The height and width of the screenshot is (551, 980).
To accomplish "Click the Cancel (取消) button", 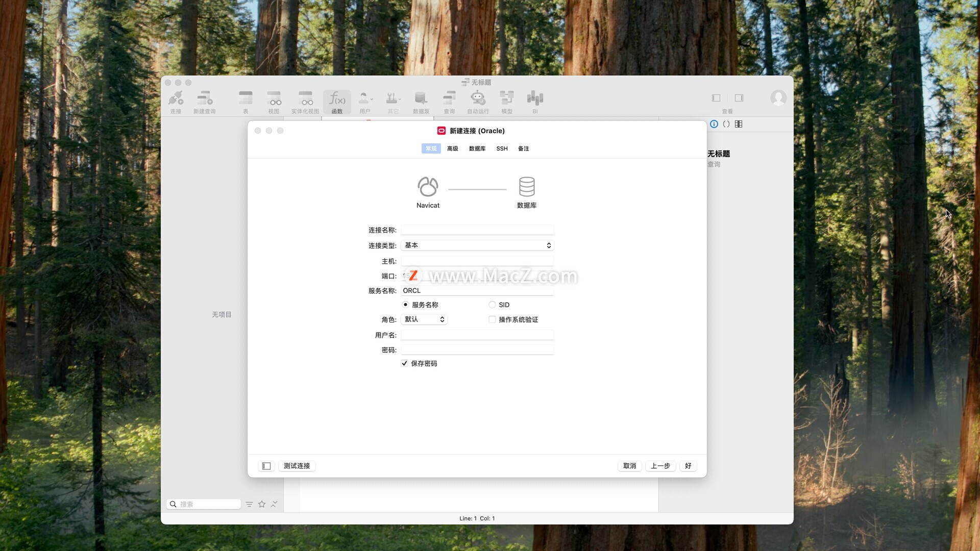I will pyautogui.click(x=630, y=466).
